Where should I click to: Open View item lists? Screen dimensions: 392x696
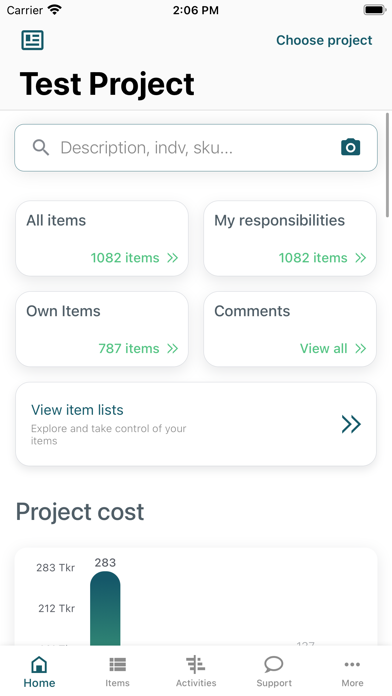[x=196, y=424]
